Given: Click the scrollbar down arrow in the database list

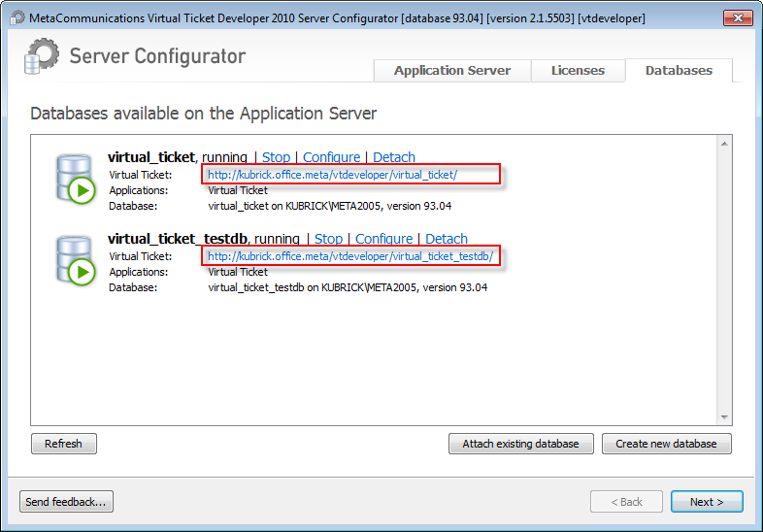Looking at the screenshot, I should coord(724,417).
